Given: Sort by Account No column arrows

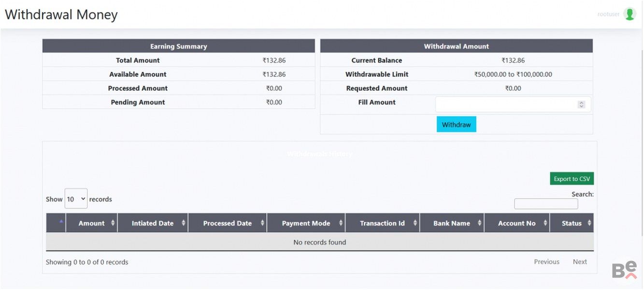Looking at the screenshot, I should click(545, 223).
